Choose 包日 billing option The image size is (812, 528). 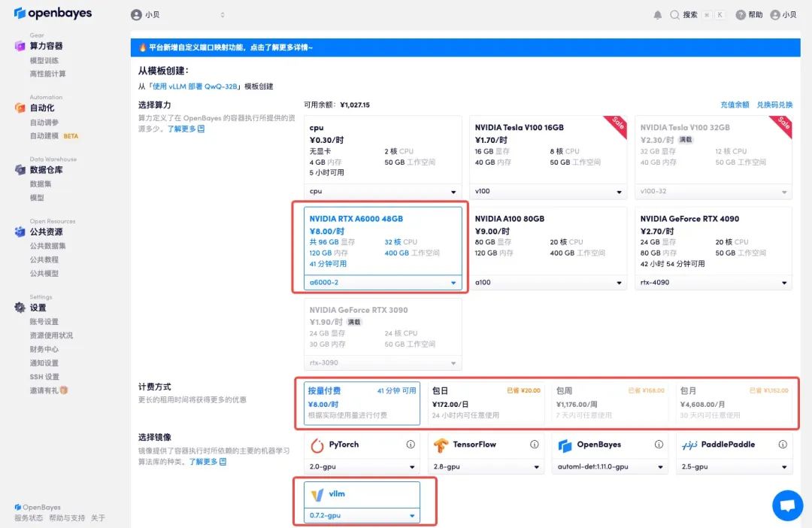pyautogui.click(x=486, y=403)
